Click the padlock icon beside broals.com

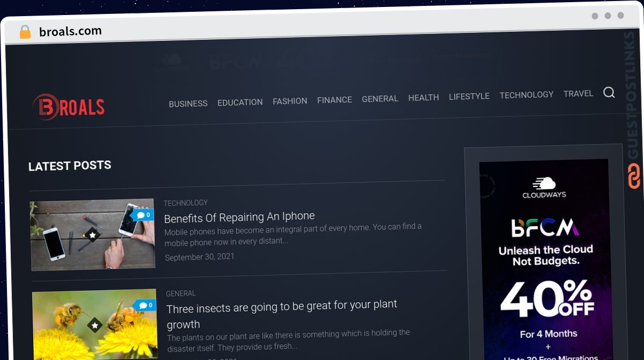(25, 32)
